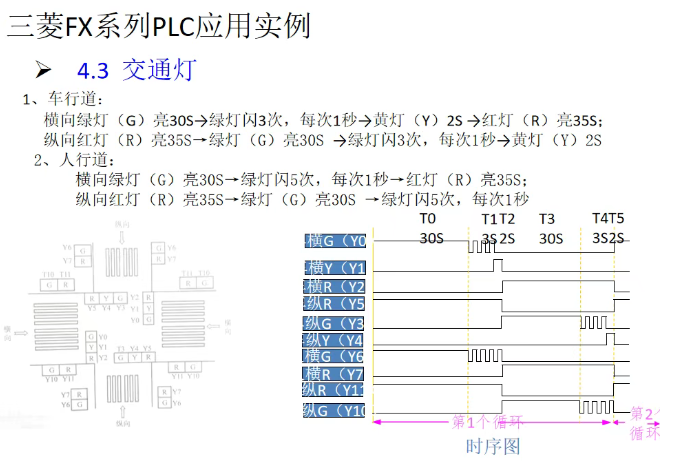The width and height of the screenshot is (674, 462).
Task: Click the title 三菱FX系列PLC应用实例
Action: (159, 26)
